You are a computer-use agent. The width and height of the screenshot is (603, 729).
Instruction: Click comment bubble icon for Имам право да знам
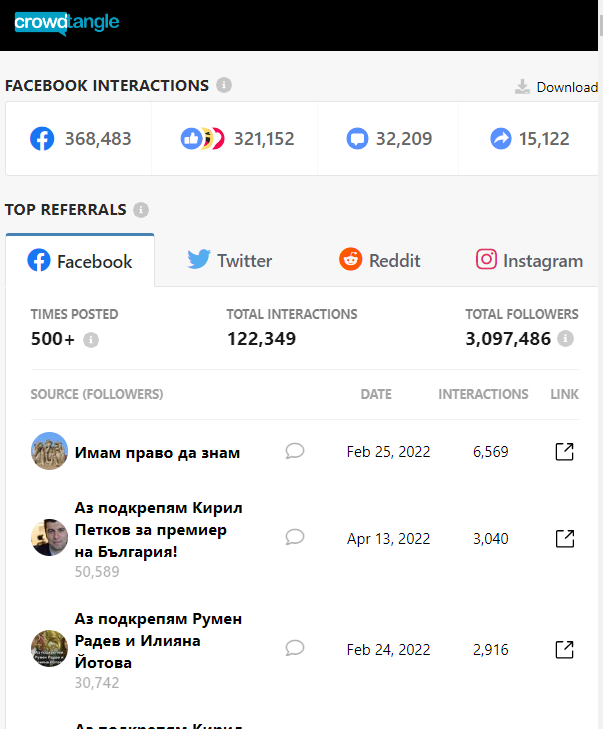(294, 451)
